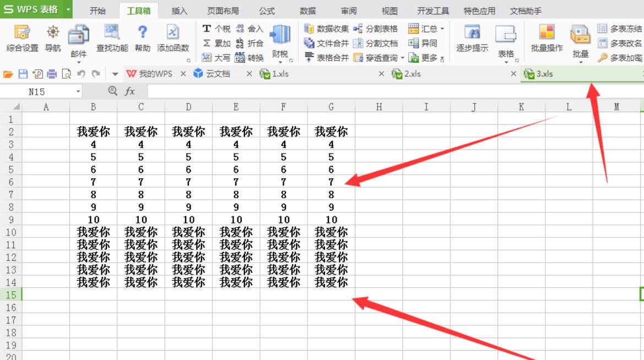644x360 pixels.
Task: Switch to the 数据 ribbon tab
Action: point(308,10)
